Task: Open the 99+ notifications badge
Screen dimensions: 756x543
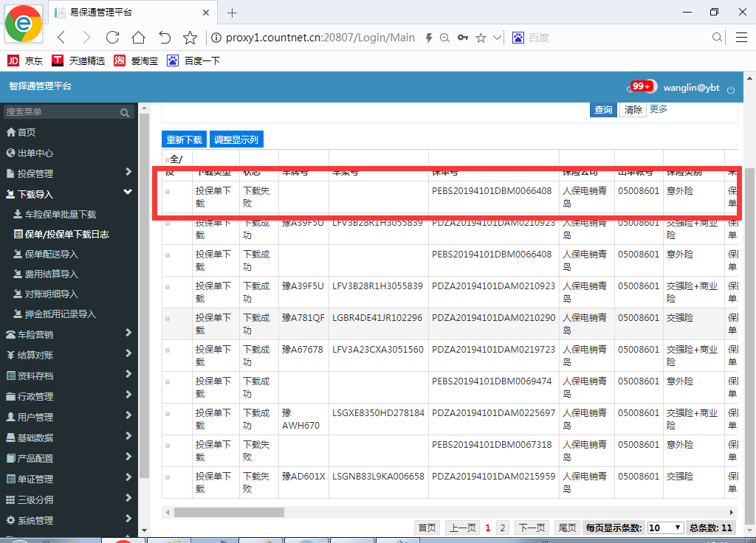Action: pos(641,86)
